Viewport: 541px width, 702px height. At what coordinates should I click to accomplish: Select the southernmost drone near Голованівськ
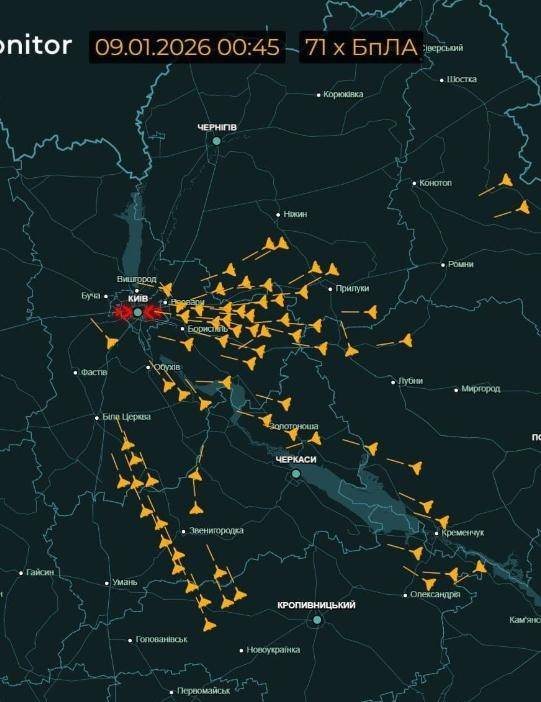click(x=208, y=625)
